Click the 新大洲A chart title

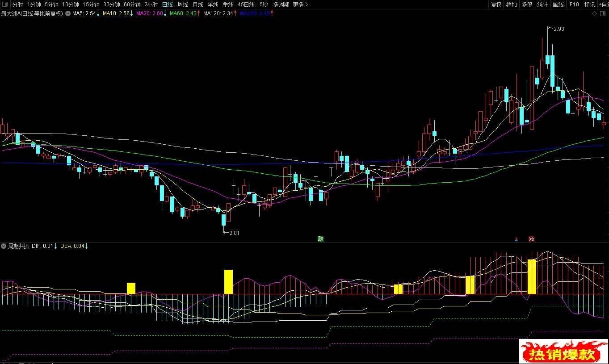[32, 13]
